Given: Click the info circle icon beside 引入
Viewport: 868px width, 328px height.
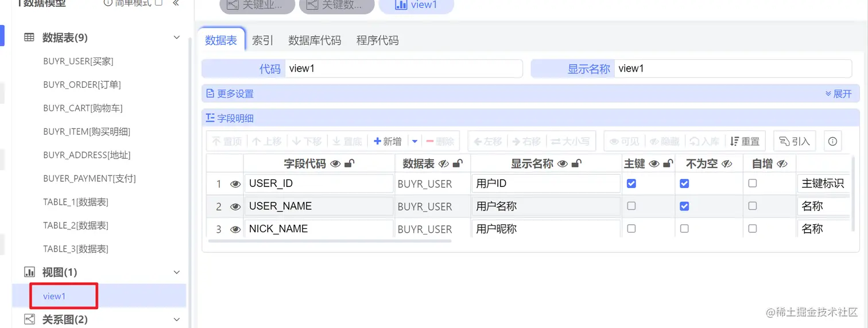Looking at the screenshot, I should [x=833, y=141].
